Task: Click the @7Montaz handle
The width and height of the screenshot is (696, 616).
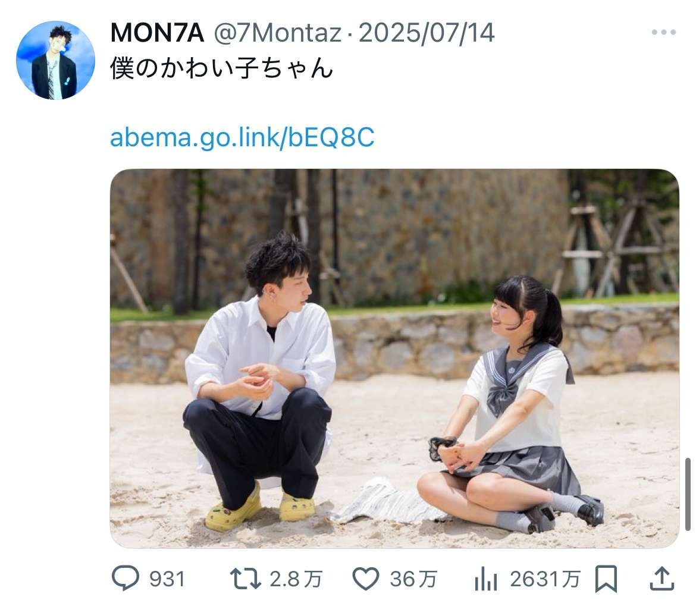Action: click(278, 33)
